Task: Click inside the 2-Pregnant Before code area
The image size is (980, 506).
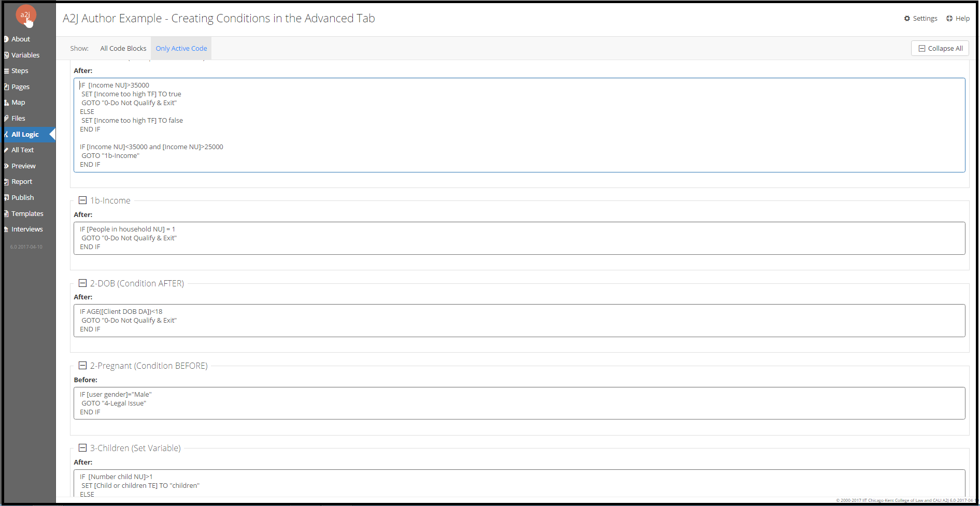Action: coord(415,403)
